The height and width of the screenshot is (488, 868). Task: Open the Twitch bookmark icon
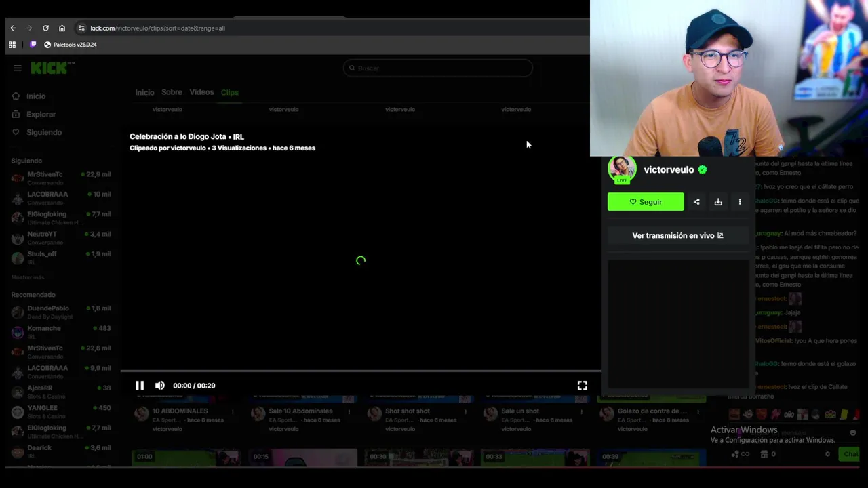33,45
